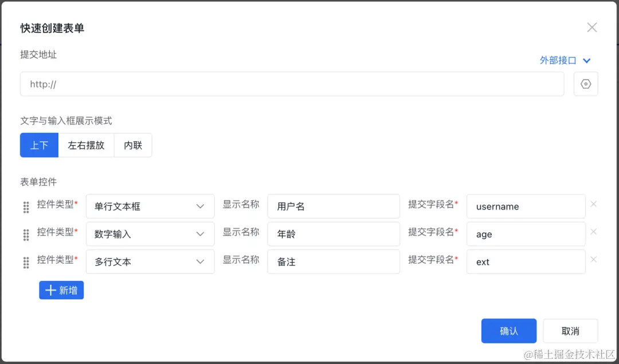Remove the age row via its X icon
619x364 pixels.
pos(594,232)
